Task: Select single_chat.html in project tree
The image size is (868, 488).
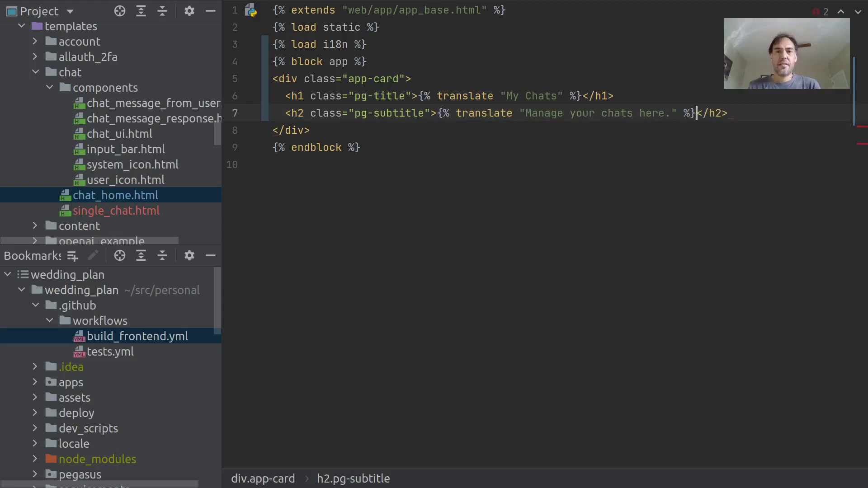Action: tap(116, 211)
